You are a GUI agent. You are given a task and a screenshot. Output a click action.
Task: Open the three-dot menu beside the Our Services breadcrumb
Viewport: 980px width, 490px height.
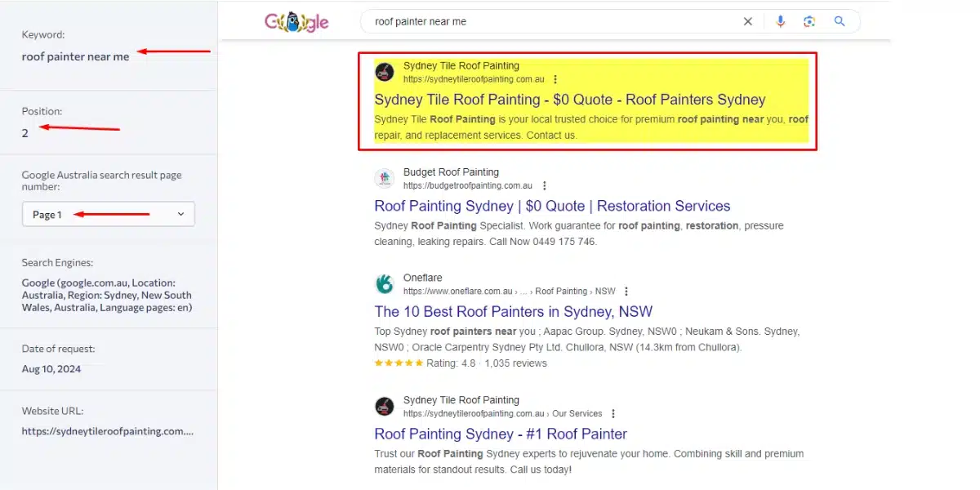[x=613, y=414]
